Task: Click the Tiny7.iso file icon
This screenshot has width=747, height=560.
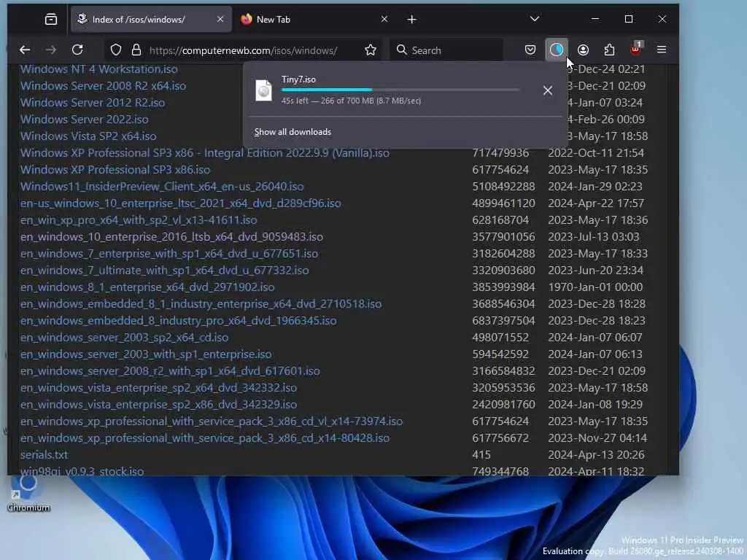Action: tap(263, 90)
